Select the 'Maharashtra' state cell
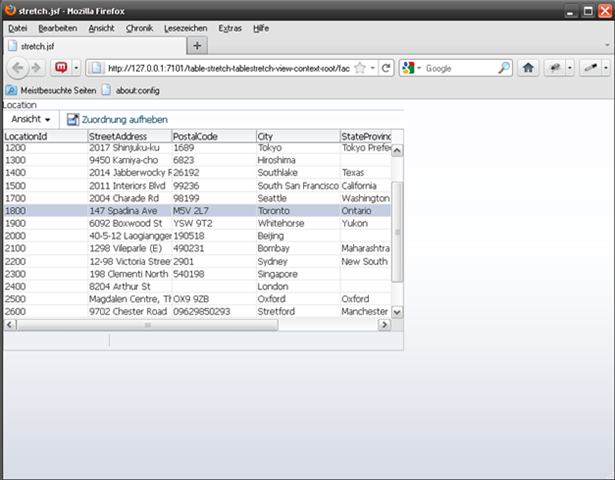Screen dimensions: 615x480 coord(366,248)
